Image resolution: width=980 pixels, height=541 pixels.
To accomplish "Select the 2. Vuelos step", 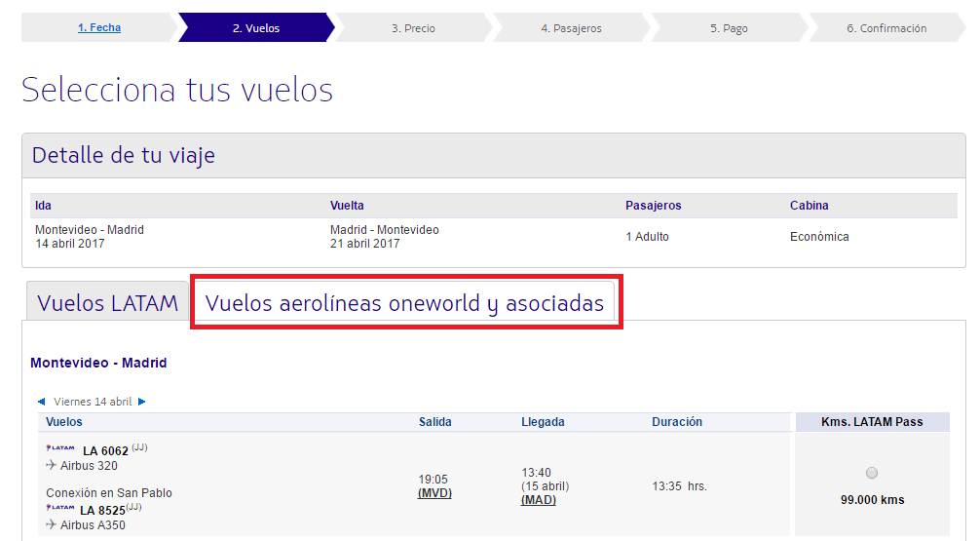I will coord(256,27).
